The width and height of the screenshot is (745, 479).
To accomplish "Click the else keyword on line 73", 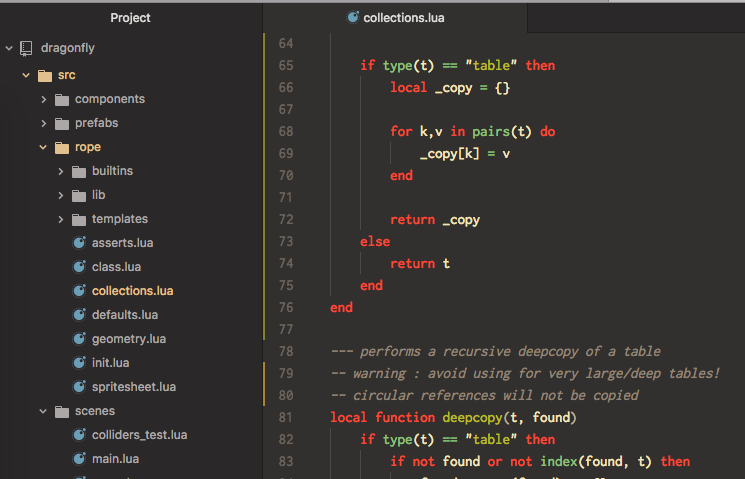I will 375,242.
